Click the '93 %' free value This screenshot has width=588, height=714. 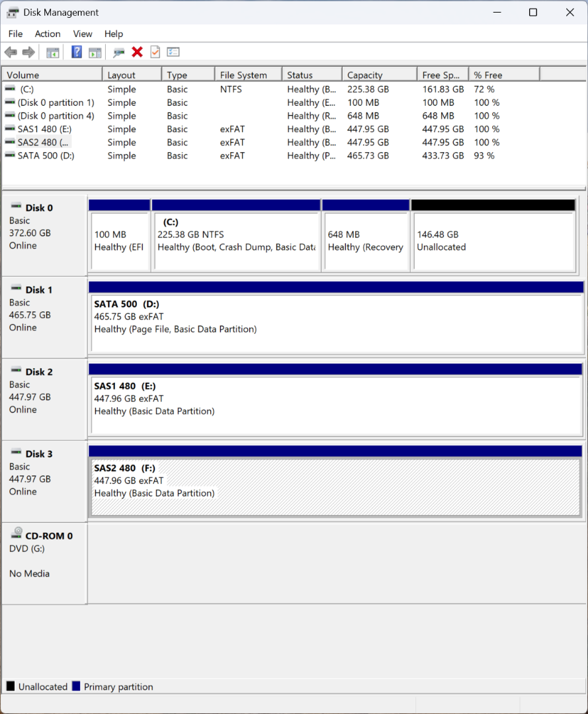(x=484, y=155)
